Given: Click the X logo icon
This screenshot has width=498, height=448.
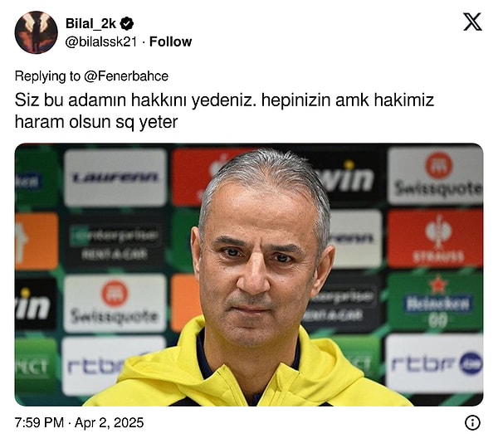Looking at the screenshot, I should coord(472,22).
